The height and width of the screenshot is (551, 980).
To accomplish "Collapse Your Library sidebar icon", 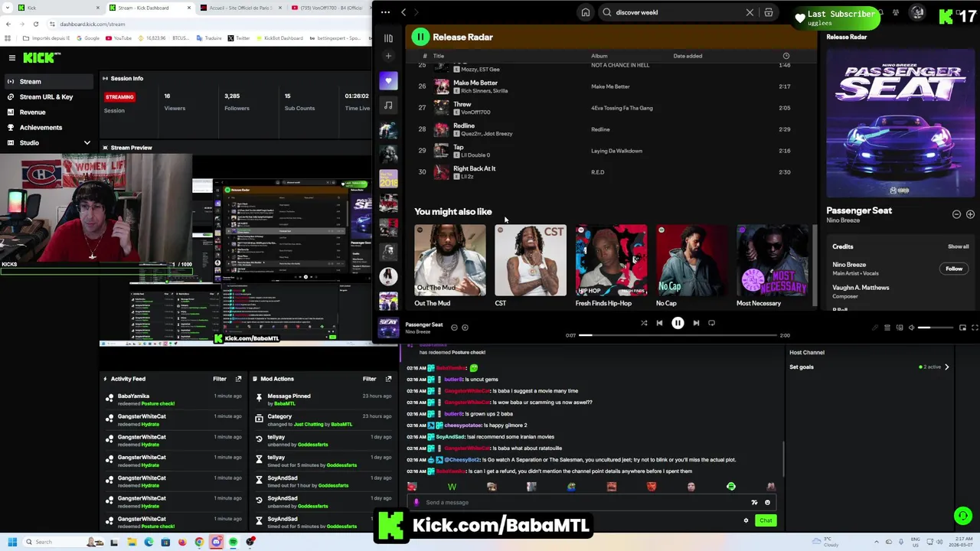I will point(388,38).
